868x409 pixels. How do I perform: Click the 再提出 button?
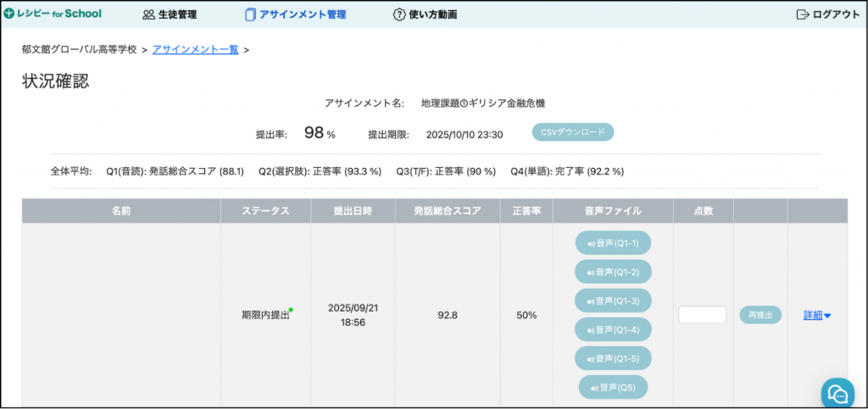coord(759,315)
